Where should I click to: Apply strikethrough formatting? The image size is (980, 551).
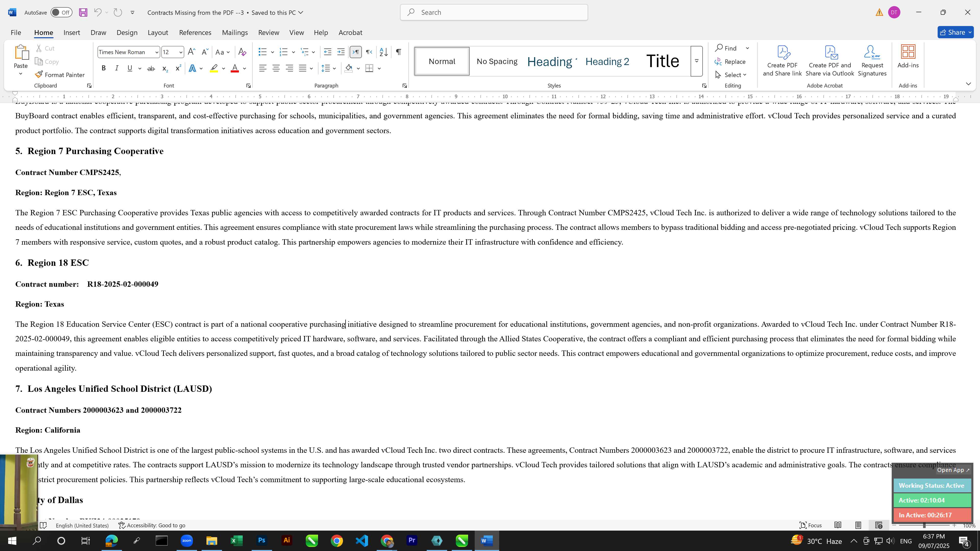(151, 68)
